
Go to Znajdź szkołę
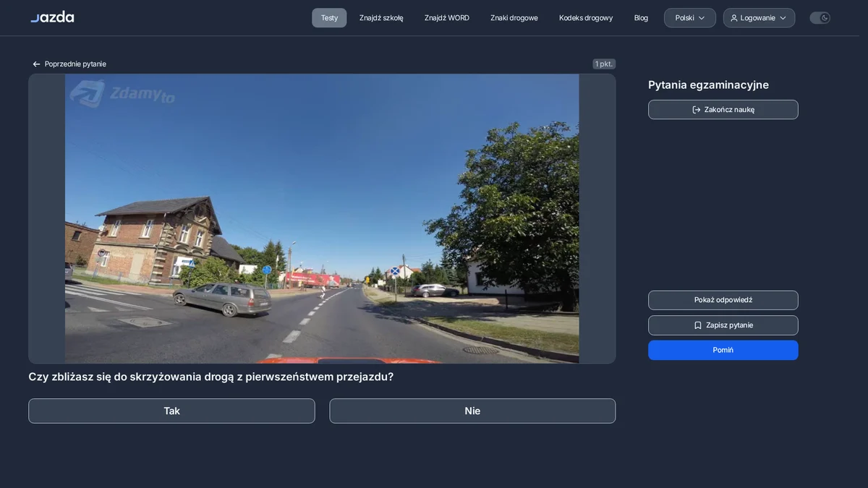pyautogui.click(x=381, y=18)
